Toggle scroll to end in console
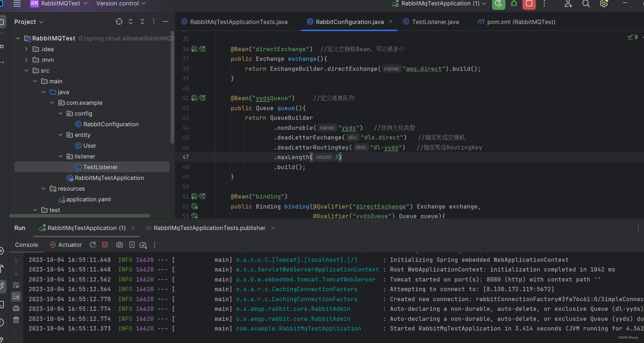Viewport: 644px width, 343px height. pos(16,297)
